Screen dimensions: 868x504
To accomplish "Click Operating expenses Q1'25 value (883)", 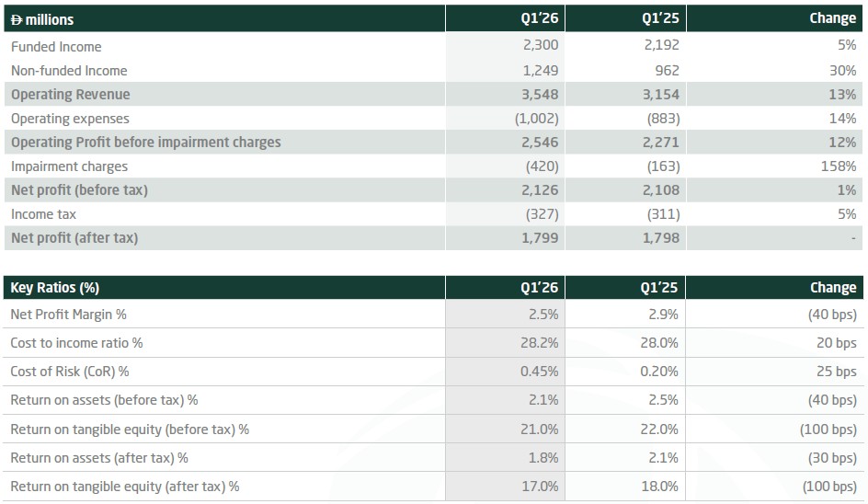I will 662,119.
